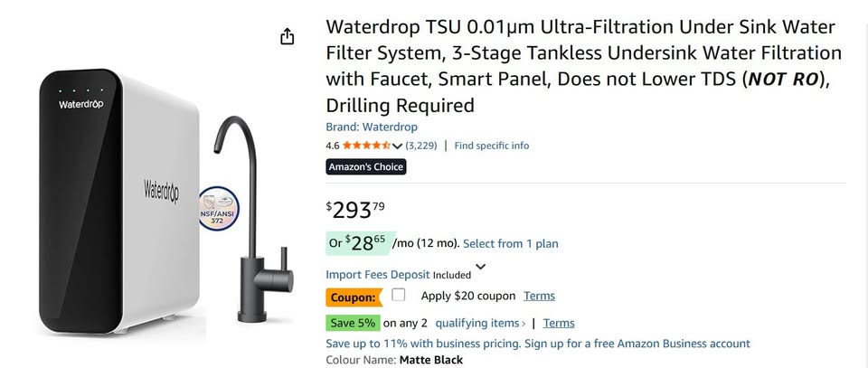Open the coupon Terms link
The image size is (868, 368).
[540, 296]
